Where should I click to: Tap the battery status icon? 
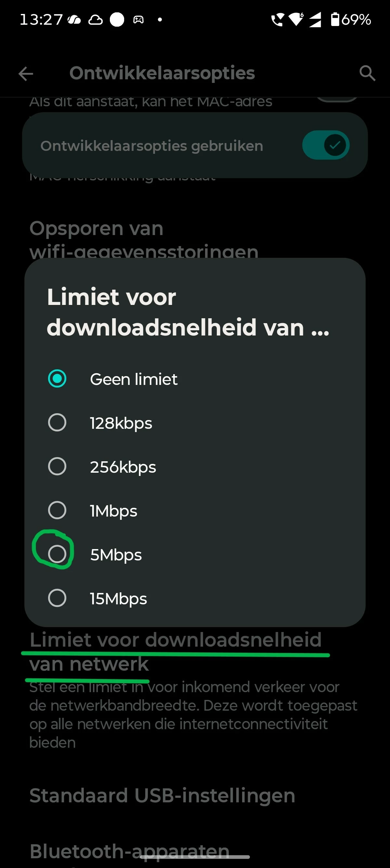coord(335,20)
